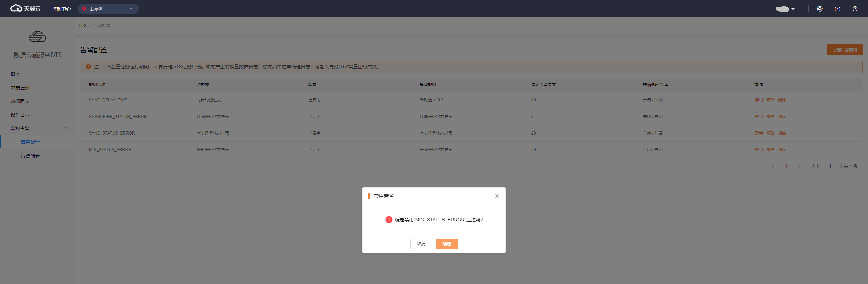
Task: Click 监控项 column header
Action: tap(203, 85)
